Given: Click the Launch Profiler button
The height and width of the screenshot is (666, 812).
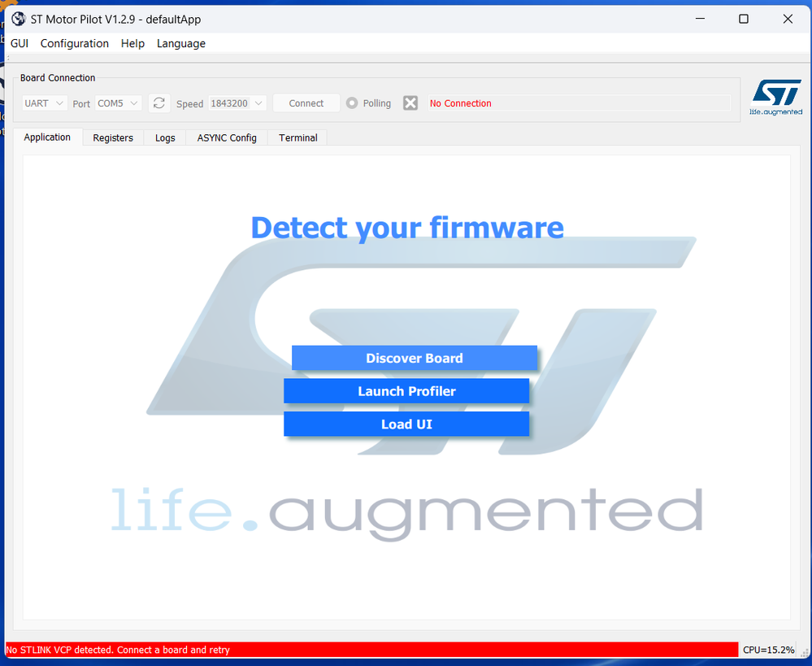Looking at the screenshot, I should point(406,391).
